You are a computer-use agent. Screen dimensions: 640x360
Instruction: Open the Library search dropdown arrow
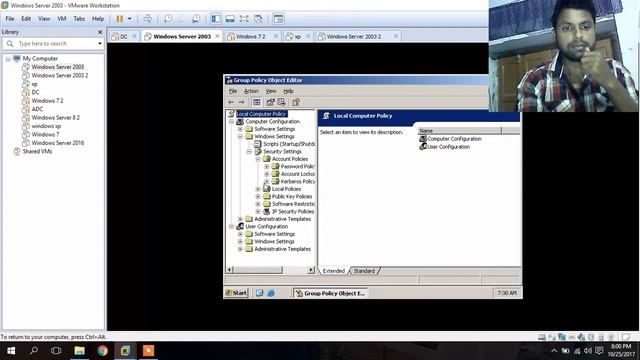(x=100, y=44)
